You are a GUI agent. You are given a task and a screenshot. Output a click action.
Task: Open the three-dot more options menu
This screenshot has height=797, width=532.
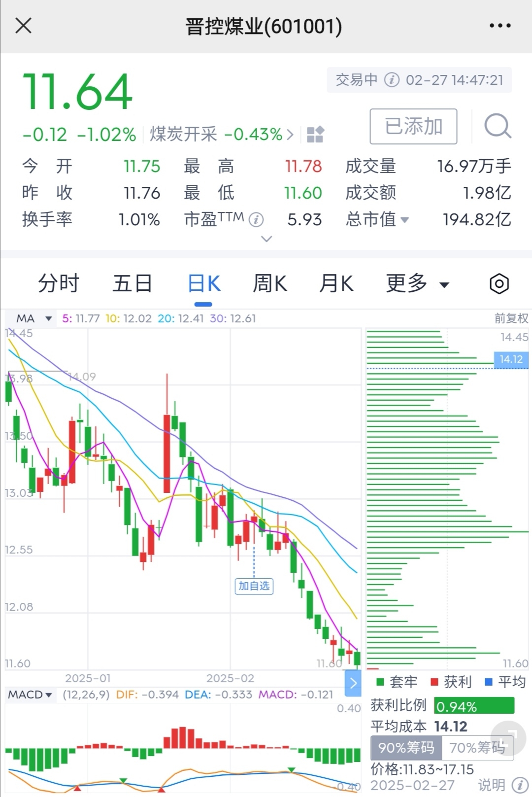click(499, 26)
